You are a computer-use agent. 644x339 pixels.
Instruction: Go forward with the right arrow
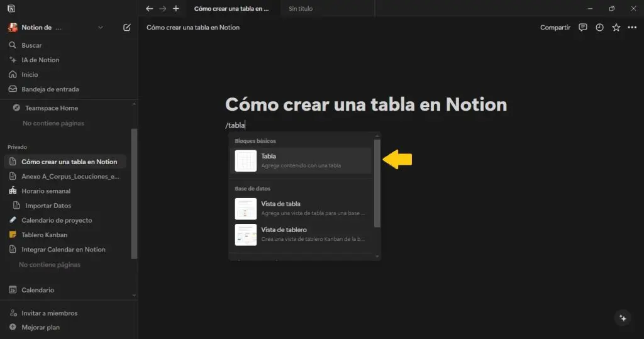click(163, 9)
